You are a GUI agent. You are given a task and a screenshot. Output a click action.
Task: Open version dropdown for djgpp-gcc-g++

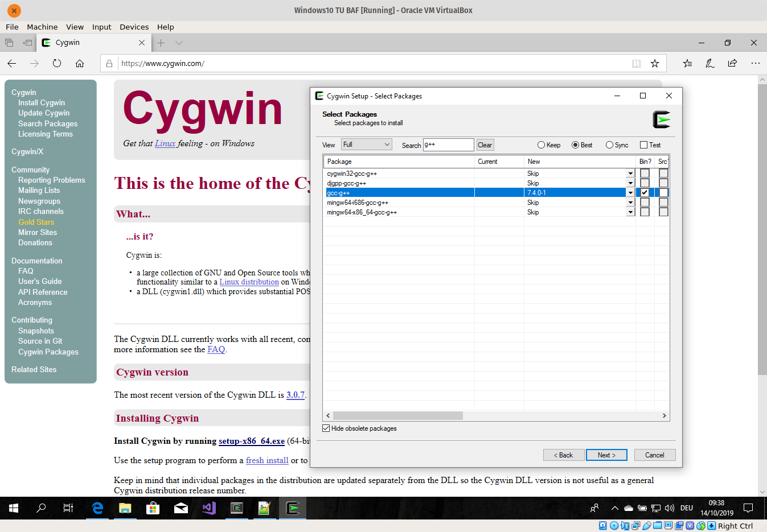pos(630,183)
